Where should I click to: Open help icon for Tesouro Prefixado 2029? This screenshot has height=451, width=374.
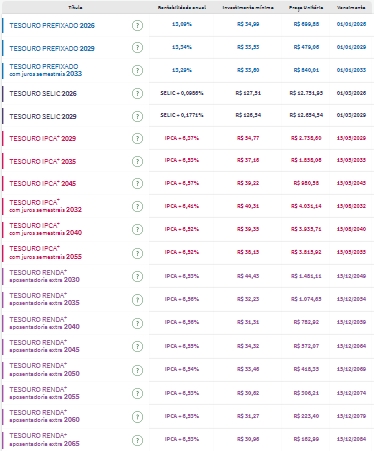137,48
